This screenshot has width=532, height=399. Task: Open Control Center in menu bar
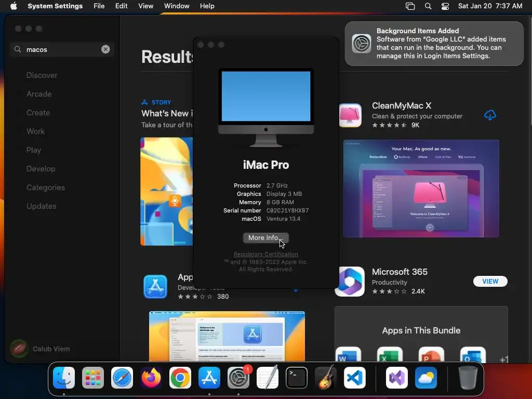(x=445, y=6)
